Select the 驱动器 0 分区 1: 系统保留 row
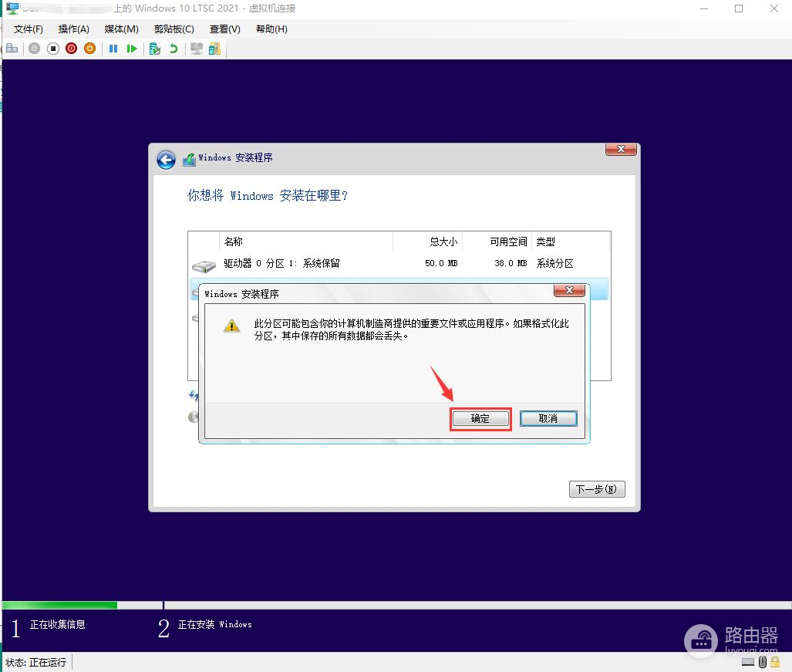The width and height of the screenshot is (792, 672). coord(399,263)
